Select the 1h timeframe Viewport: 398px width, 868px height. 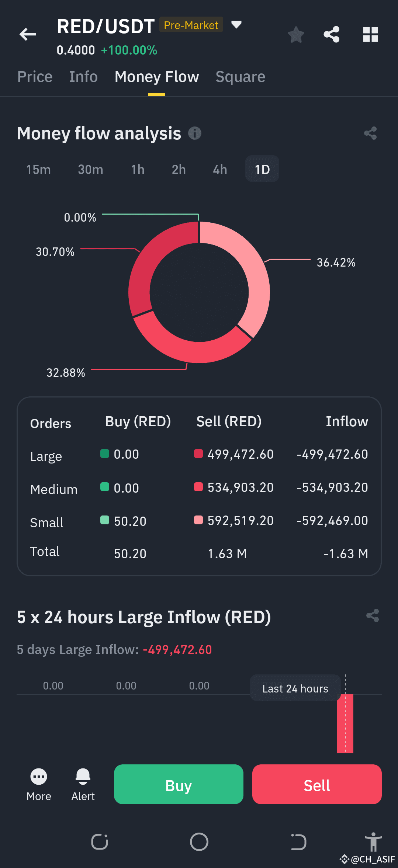138,169
